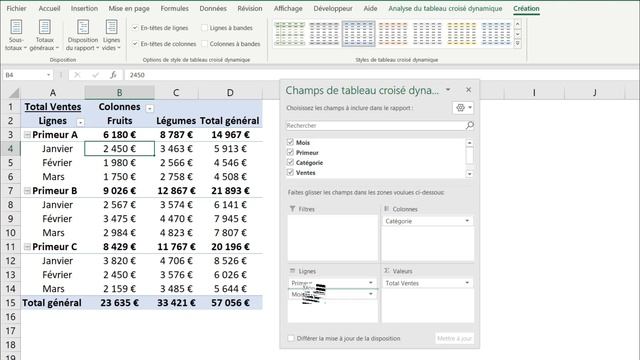Apply the yellow pivot style thumbnail
640x360 pixels.
click(x=462, y=34)
